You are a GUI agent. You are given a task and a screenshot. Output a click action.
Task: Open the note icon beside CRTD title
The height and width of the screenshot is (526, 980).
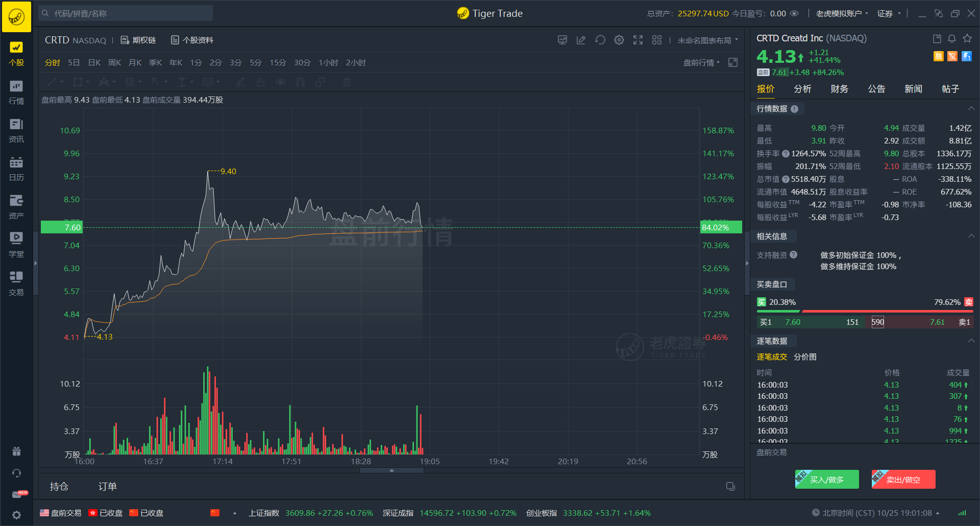[x=937, y=38]
